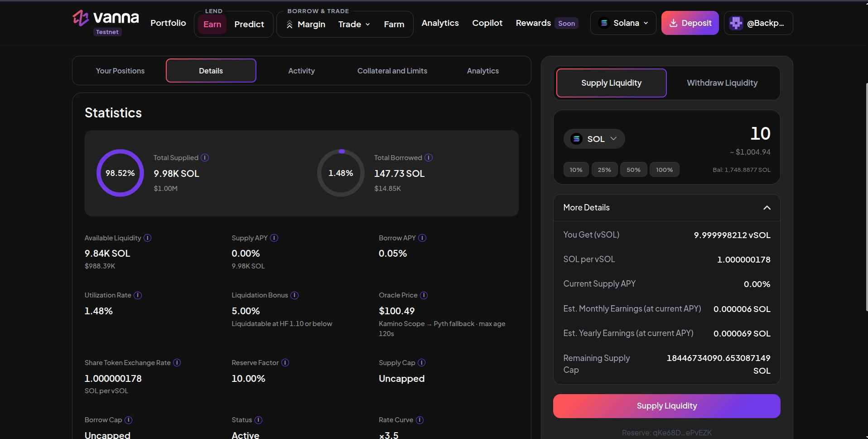Set amount to 25% of balance
868x439 pixels.
[x=604, y=170]
